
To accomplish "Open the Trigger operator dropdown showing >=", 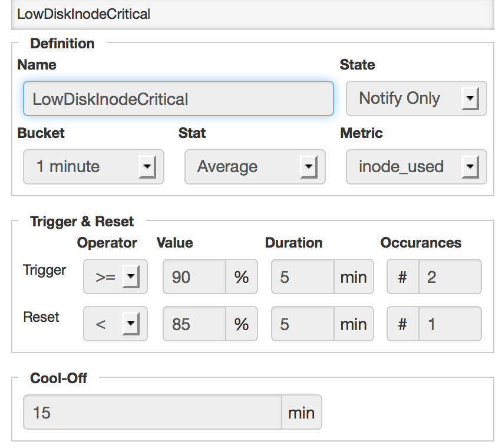I will 115,276.
